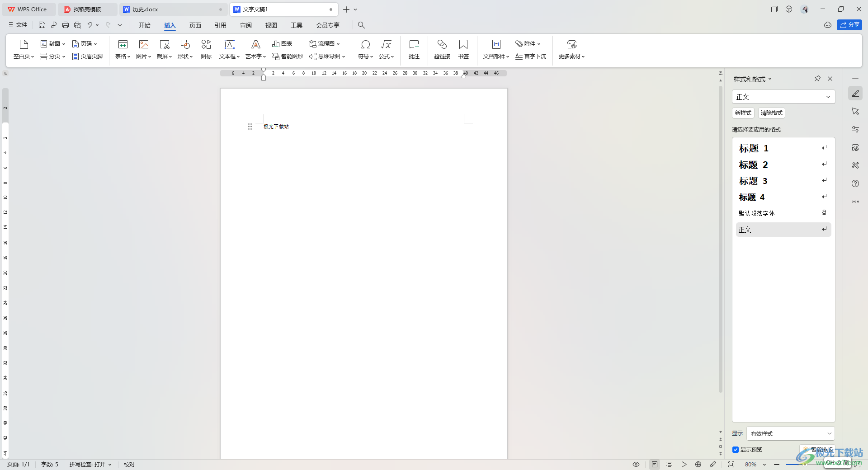Add a 书签 bookmark
This screenshot has width=868, height=470.
[463, 49]
